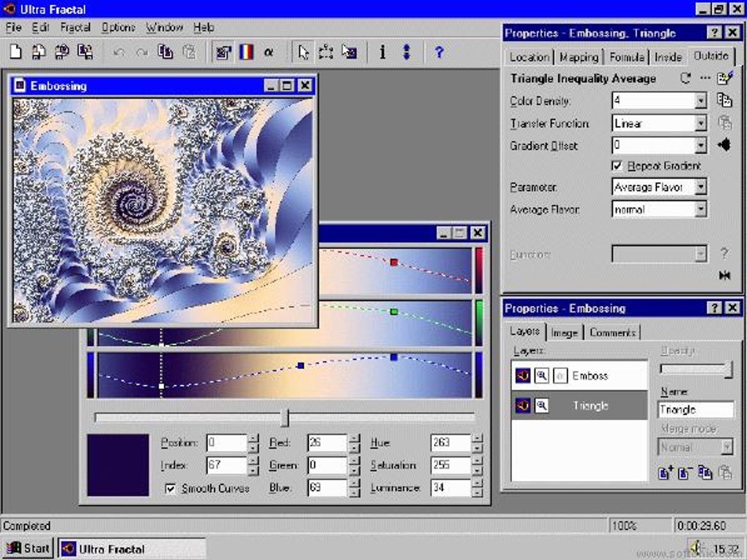Viewport: 747px width, 560px height.
Task: Select the dashed selection box tool
Action: (326, 52)
